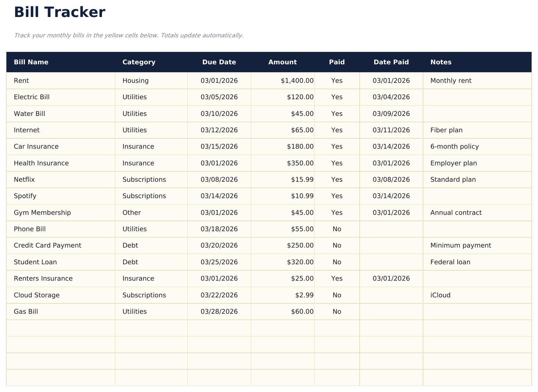Select the Paid status for Phone Bill

337,229
